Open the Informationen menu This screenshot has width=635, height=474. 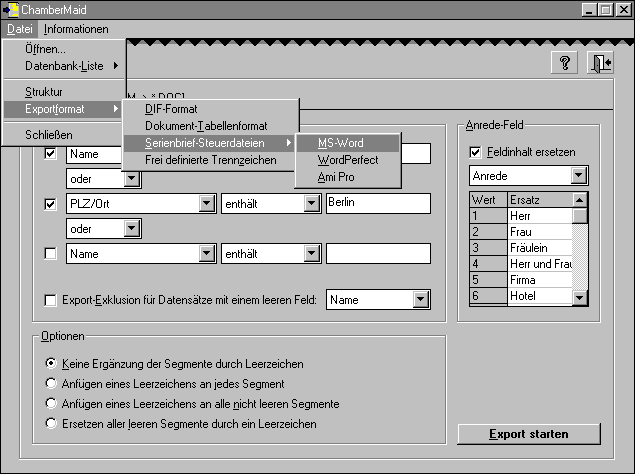click(76, 29)
